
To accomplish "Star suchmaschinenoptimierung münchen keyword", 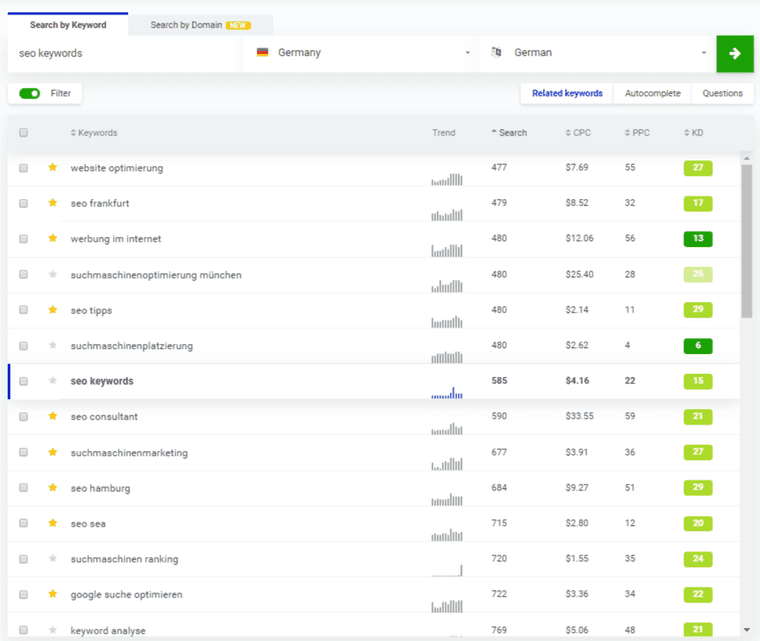I will pyautogui.click(x=53, y=274).
